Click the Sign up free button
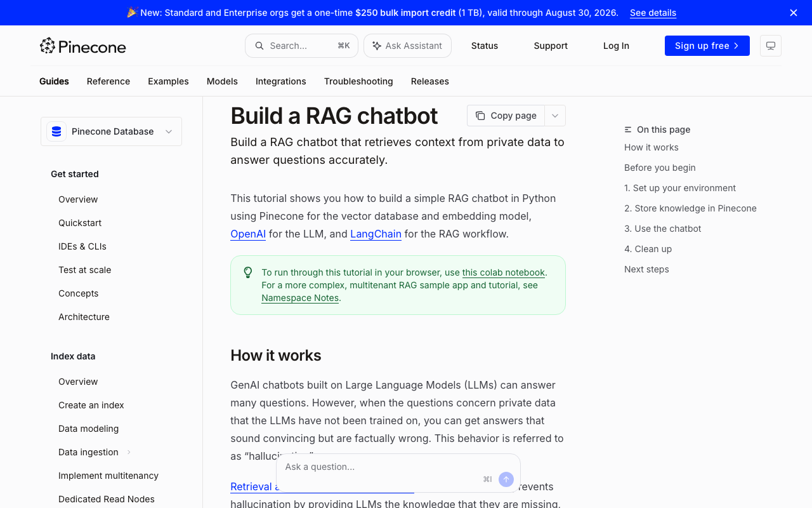Screen dimensions: 812x508 tap(707, 46)
